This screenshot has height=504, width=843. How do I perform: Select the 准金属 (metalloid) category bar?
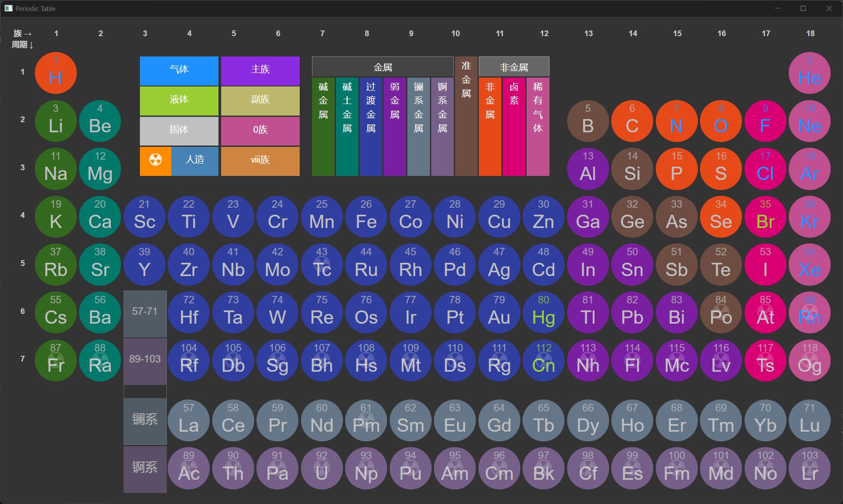tap(466, 116)
